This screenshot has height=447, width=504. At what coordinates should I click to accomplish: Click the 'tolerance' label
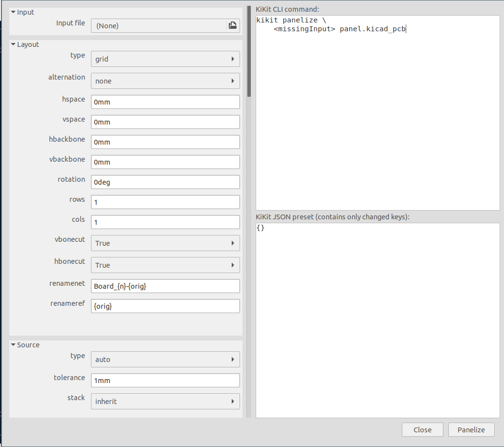(69, 378)
